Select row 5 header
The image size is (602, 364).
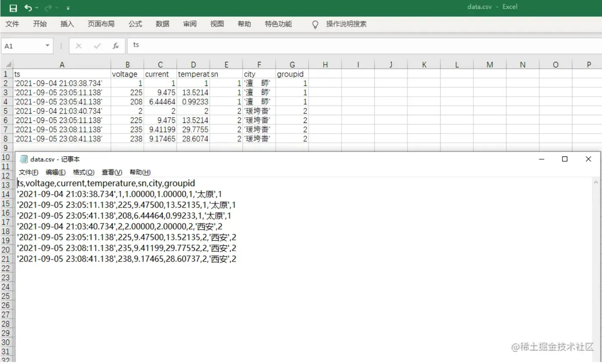point(6,111)
